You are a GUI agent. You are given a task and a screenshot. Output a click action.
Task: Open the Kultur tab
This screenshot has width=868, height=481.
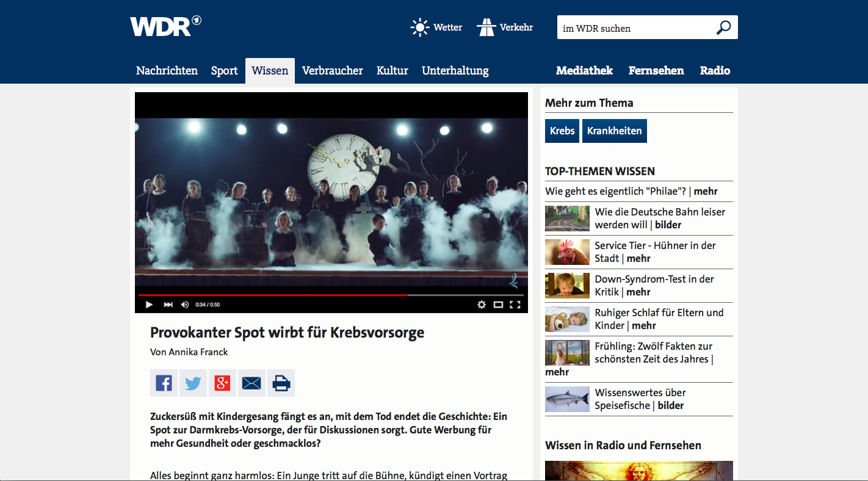pyautogui.click(x=392, y=71)
